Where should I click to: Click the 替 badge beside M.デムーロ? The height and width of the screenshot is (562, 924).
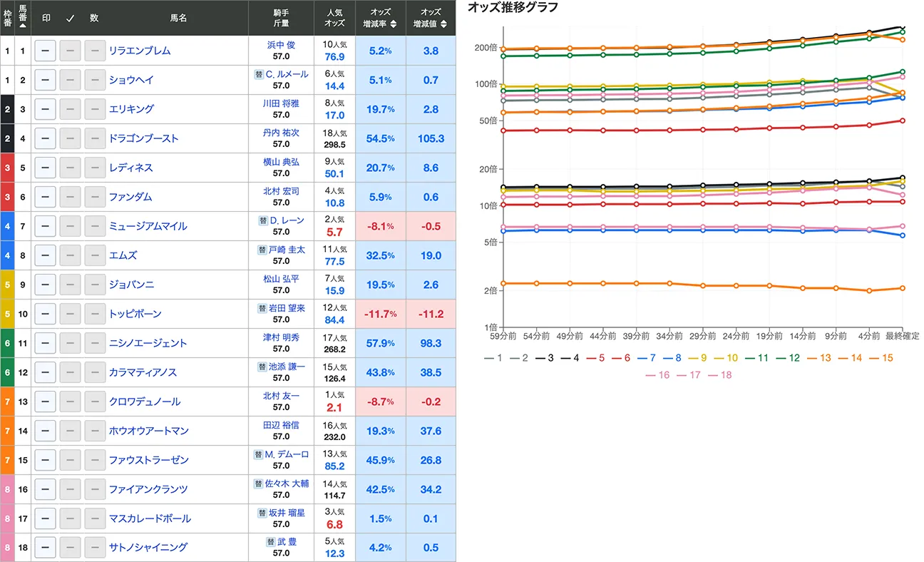click(x=259, y=454)
